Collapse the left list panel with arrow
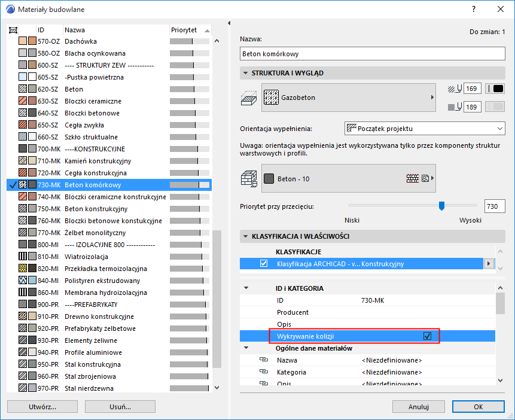Screen dimensions: 515x420 click(229, 23)
